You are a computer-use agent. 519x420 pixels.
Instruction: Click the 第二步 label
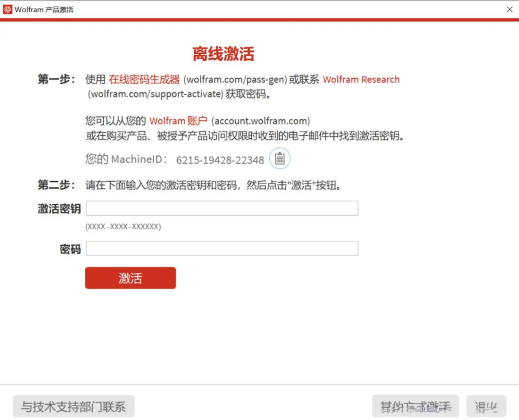click(x=56, y=185)
